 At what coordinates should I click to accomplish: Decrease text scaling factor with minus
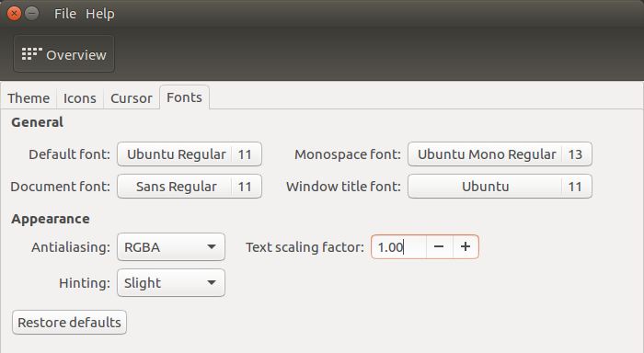[440, 247]
